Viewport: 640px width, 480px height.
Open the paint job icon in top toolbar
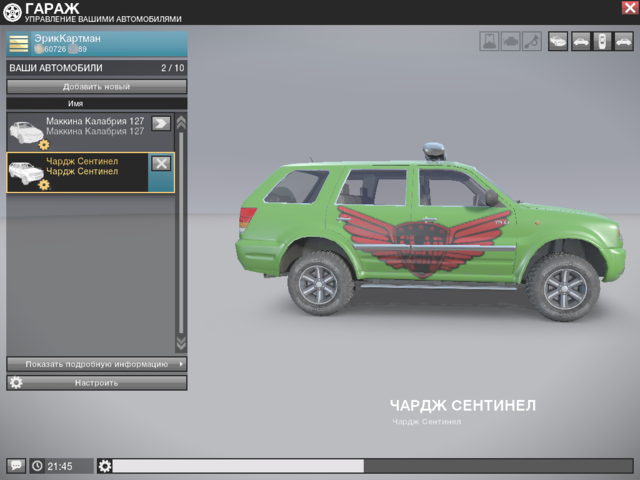(x=490, y=42)
